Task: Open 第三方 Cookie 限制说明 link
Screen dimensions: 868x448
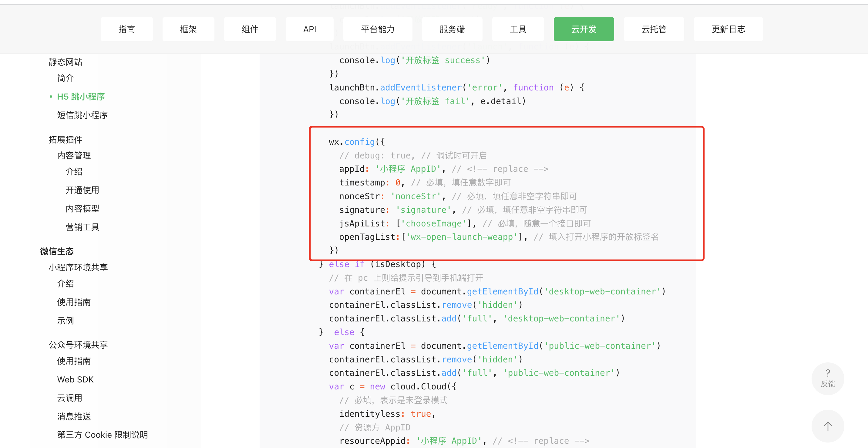Action: tap(103, 435)
